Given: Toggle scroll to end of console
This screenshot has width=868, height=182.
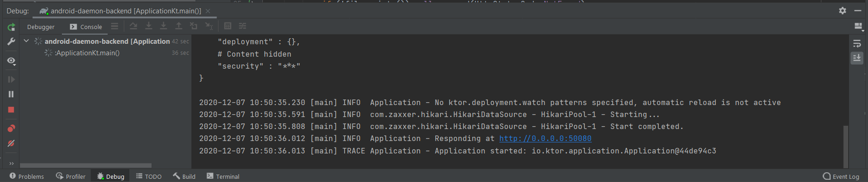Looking at the screenshot, I should [857, 58].
